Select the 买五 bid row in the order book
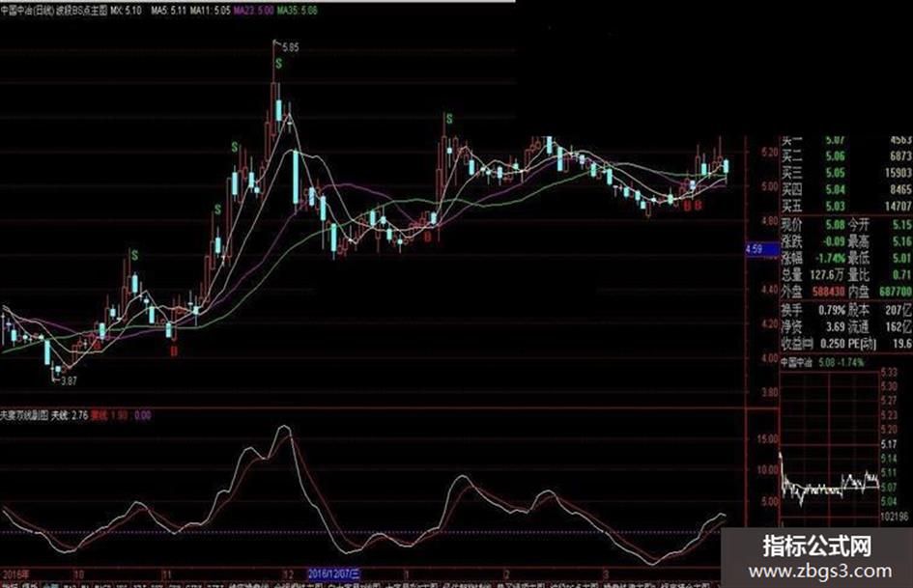 (x=846, y=206)
